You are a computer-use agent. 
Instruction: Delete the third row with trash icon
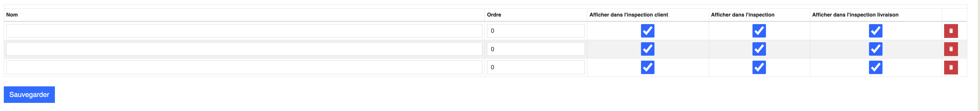pos(951,67)
